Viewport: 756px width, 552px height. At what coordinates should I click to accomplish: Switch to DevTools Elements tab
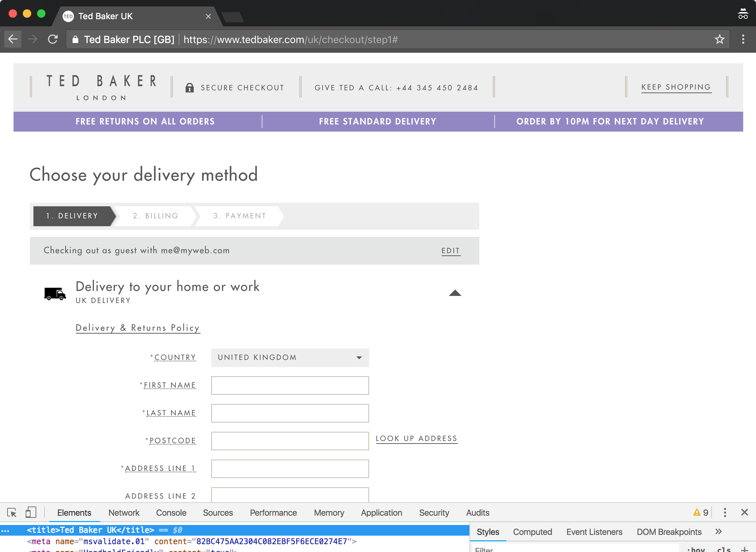(x=74, y=513)
